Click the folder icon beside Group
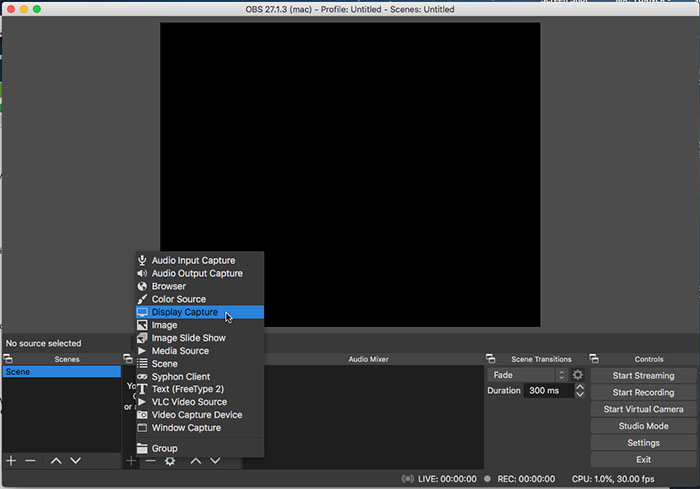This screenshot has height=489, width=700. click(x=142, y=448)
